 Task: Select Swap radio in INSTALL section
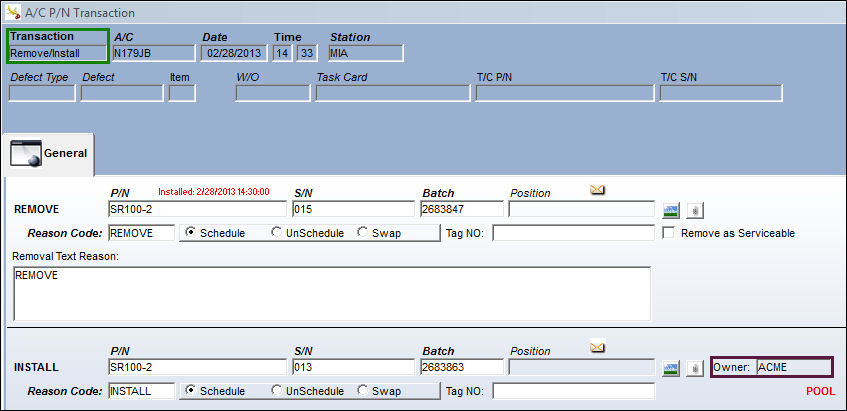(x=362, y=390)
